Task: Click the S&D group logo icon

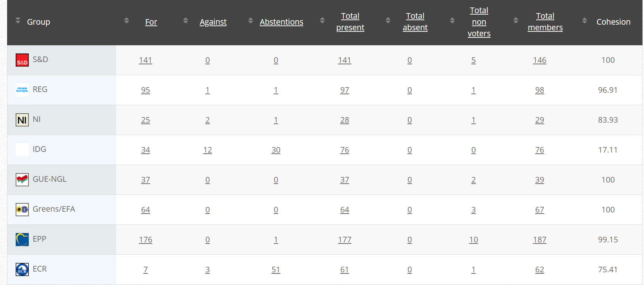Action: tap(22, 60)
